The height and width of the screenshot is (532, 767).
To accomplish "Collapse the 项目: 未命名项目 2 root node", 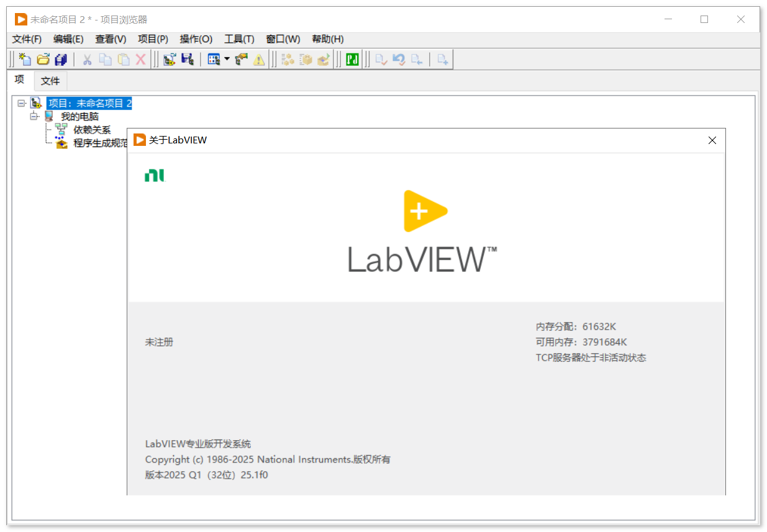I will click(21, 104).
